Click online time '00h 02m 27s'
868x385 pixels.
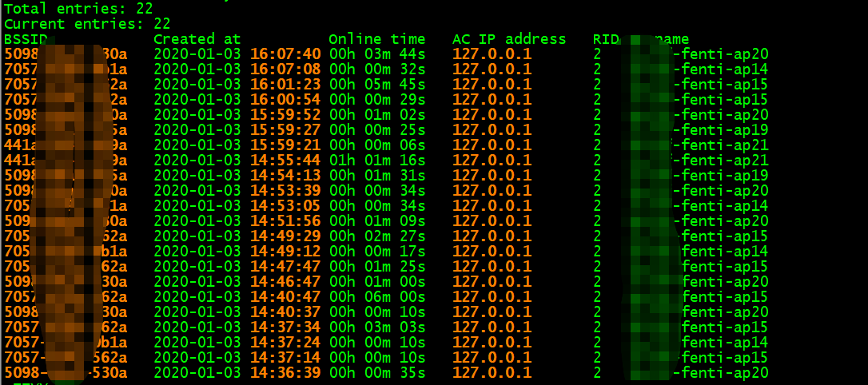click(377, 236)
